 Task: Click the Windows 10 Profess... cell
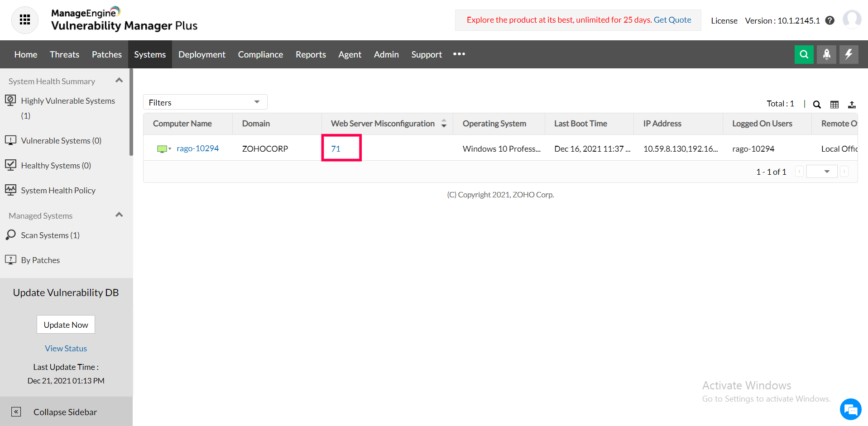(x=502, y=148)
